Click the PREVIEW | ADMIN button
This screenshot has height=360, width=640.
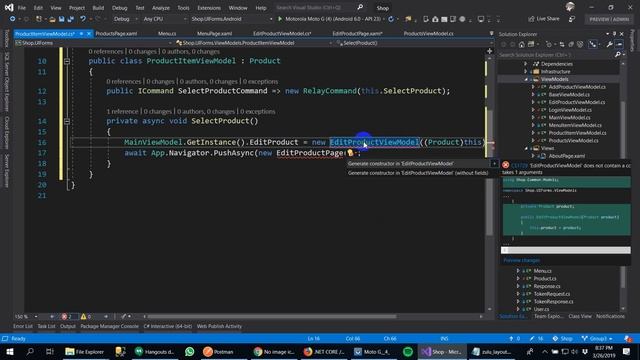(609, 19)
